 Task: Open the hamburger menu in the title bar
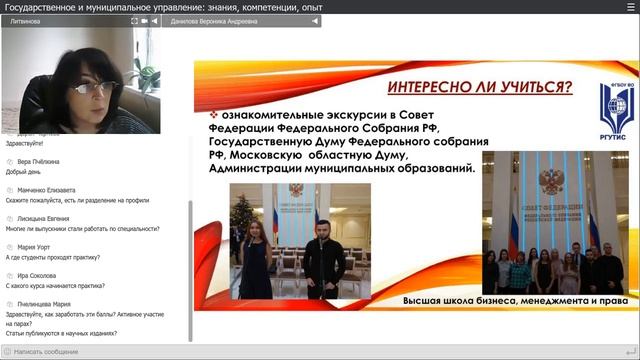pyautogui.click(x=631, y=7)
